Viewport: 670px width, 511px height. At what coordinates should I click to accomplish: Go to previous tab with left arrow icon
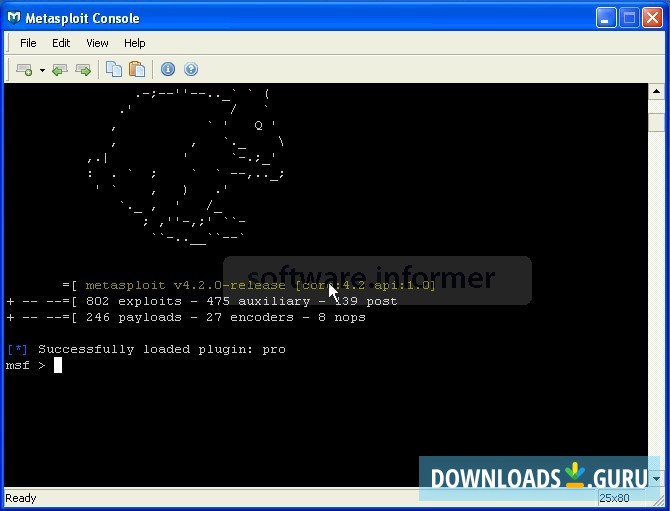pos(60,70)
